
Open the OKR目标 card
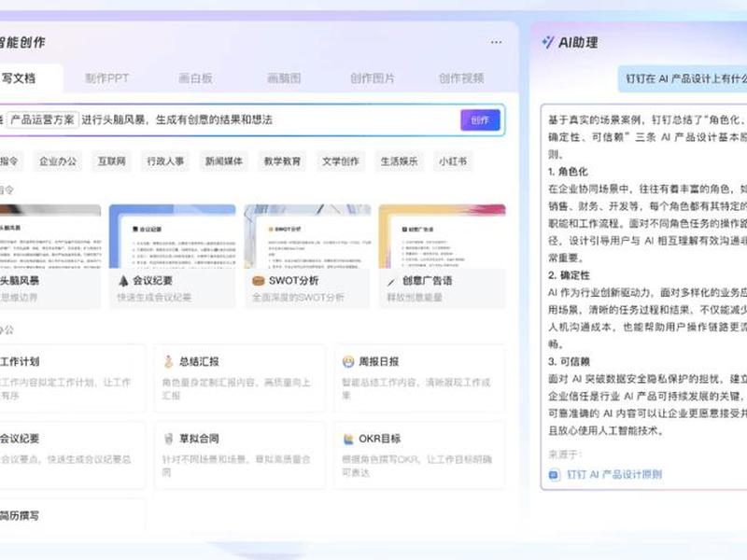pyautogui.click(x=419, y=455)
